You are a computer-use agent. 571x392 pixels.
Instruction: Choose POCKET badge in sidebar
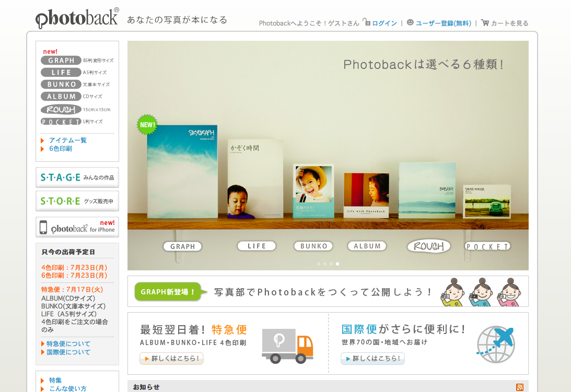(61, 122)
